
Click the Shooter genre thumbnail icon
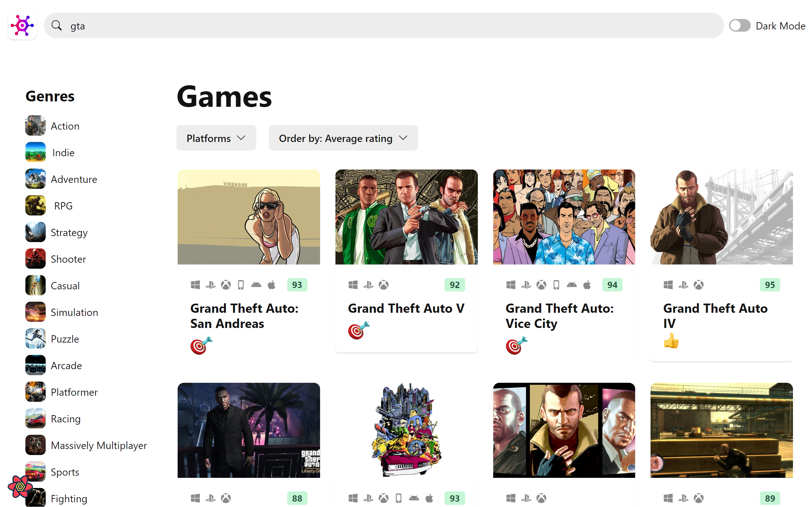tap(35, 259)
